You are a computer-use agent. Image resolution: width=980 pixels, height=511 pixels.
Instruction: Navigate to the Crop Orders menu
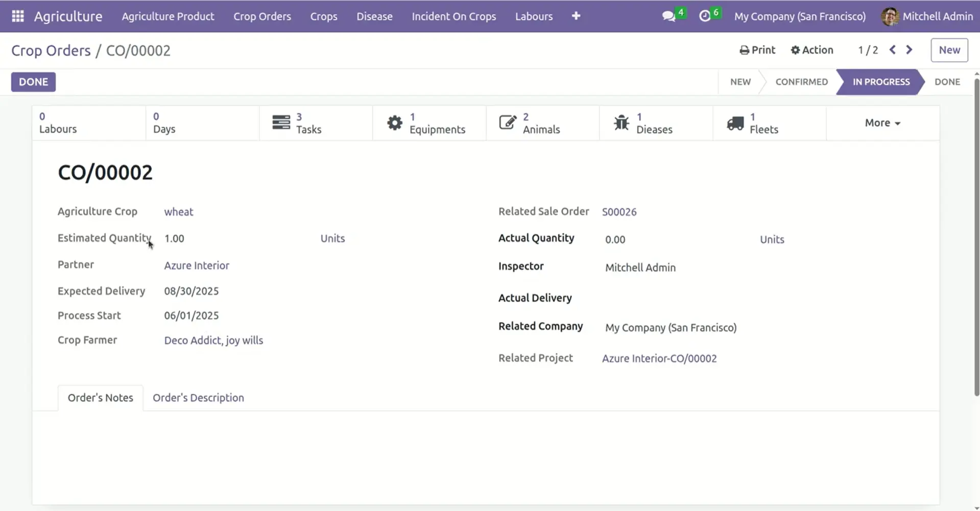(262, 16)
